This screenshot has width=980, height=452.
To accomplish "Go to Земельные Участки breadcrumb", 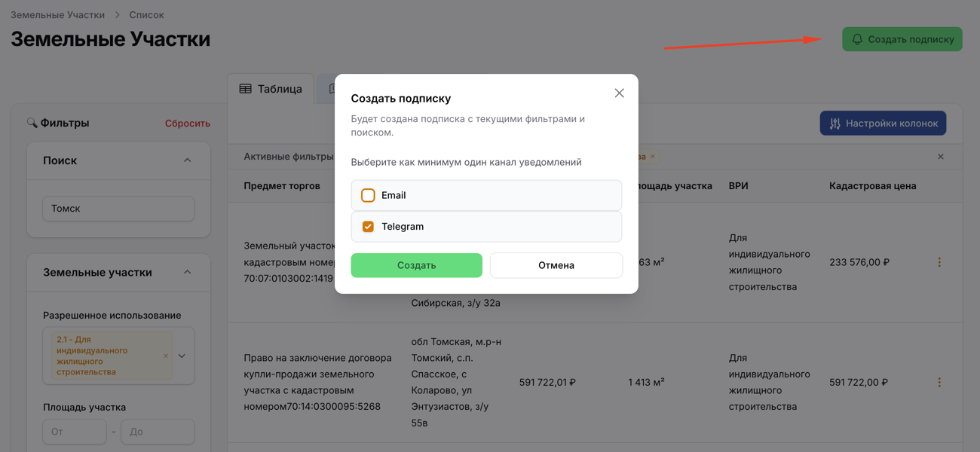I will [57, 15].
